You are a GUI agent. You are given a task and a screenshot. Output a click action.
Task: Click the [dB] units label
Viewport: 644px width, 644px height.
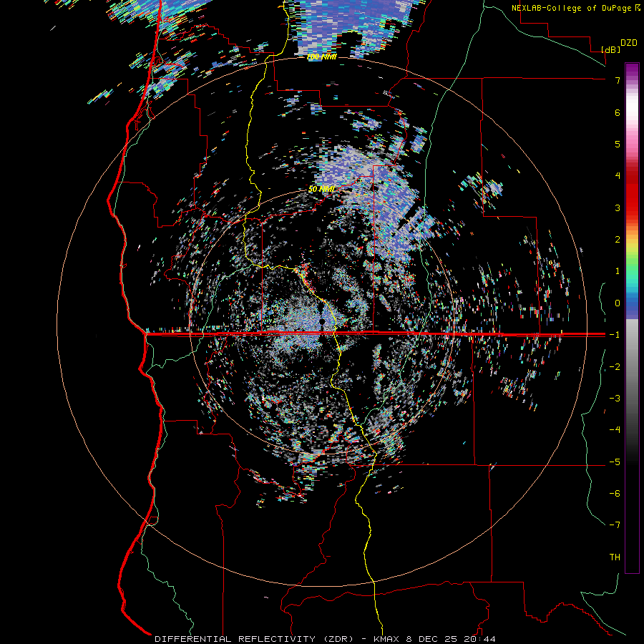[611, 49]
